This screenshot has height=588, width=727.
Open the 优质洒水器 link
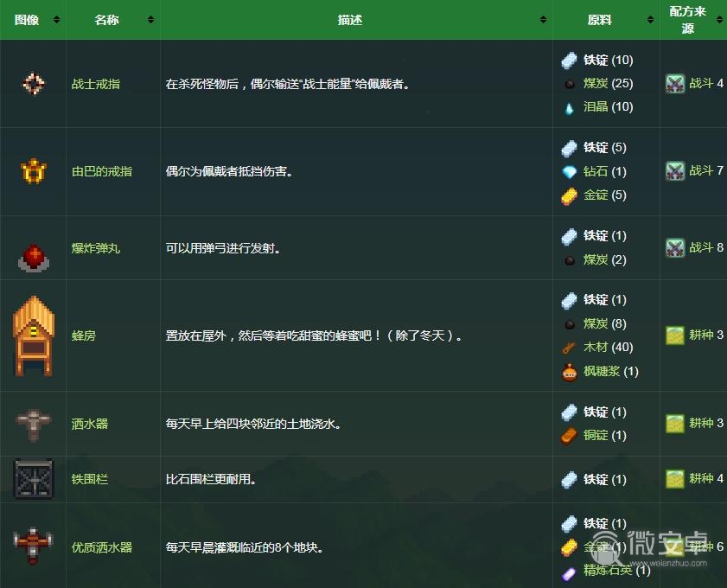(102, 547)
